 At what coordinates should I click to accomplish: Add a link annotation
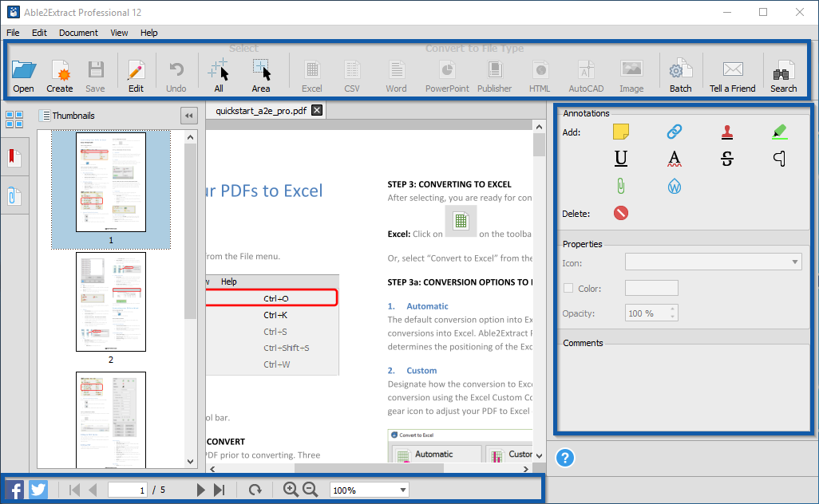pyautogui.click(x=675, y=132)
